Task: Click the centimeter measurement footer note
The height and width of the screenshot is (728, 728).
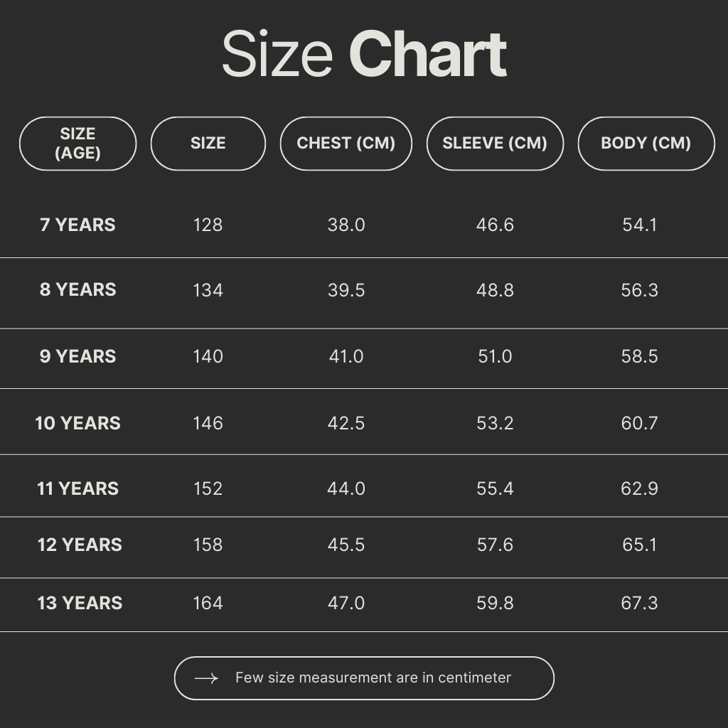Action: [x=373, y=678]
